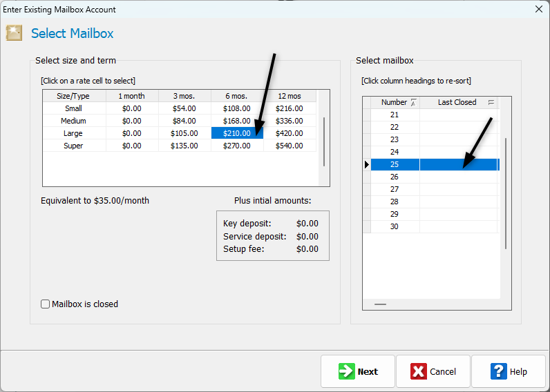
Task: Click the rate table vertical scrollbar
Action: (x=324, y=142)
